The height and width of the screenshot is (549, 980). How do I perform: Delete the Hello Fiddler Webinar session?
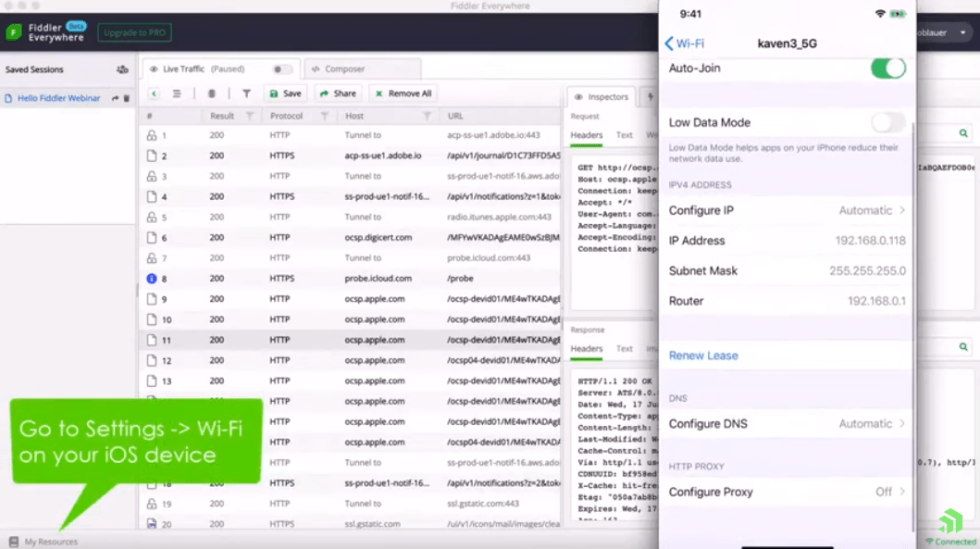pos(126,98)
